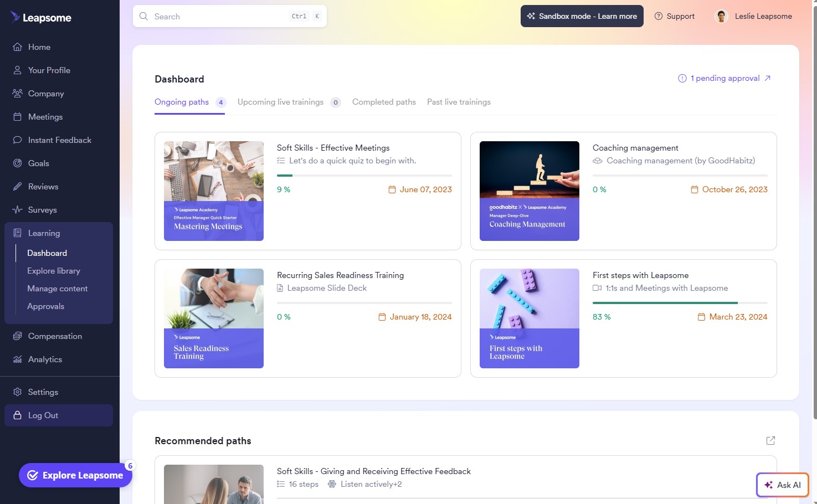Switch to the Ongoing paths tab
This screenshot has height=504, width=817.
tap(189, 102)
